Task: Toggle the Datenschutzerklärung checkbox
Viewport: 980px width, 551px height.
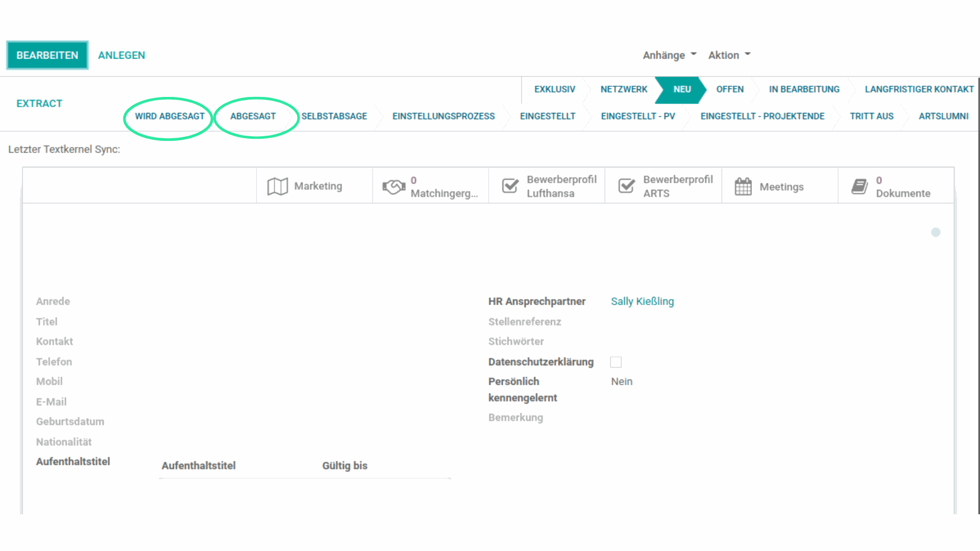Action: point(616,362)
